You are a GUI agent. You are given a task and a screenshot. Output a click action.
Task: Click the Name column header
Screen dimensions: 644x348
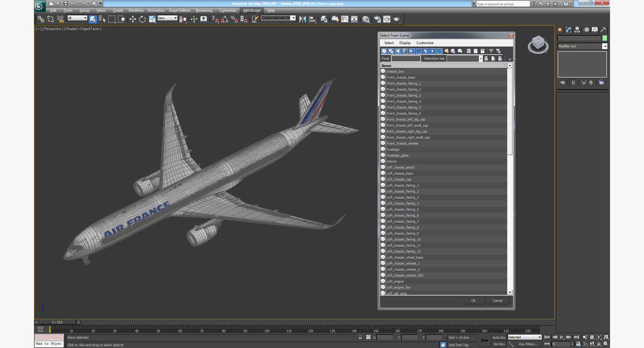(444, 66)
